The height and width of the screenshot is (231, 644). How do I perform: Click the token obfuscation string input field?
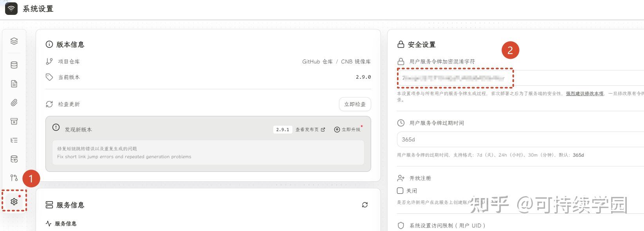(x=521, y=78)
